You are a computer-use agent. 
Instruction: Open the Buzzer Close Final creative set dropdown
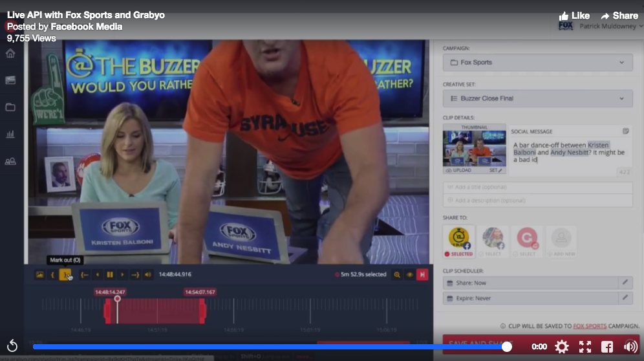click(x=537, y=98)
